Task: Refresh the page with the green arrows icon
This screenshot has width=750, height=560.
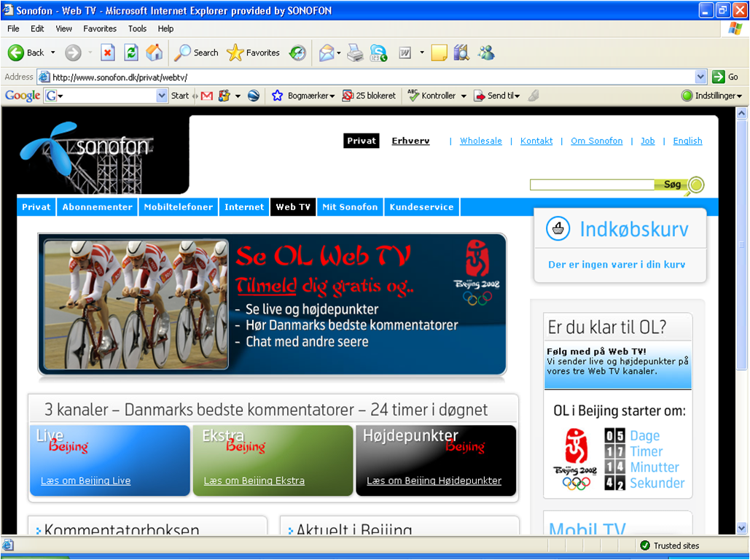Action: click(131, 52)
